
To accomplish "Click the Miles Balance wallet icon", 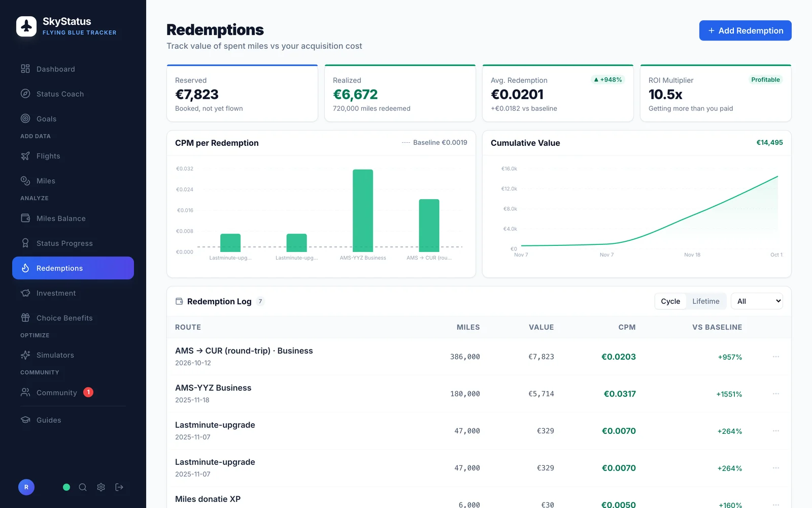I will [x=25, y=218].
